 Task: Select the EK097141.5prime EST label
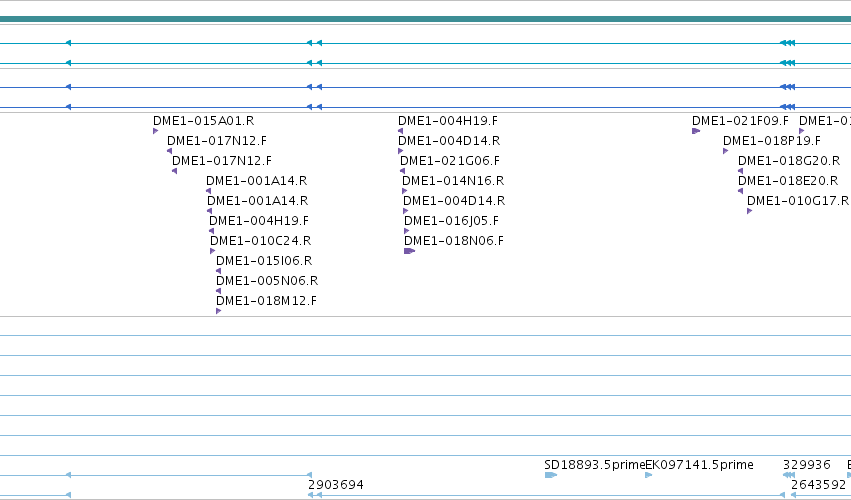point(700,465)
